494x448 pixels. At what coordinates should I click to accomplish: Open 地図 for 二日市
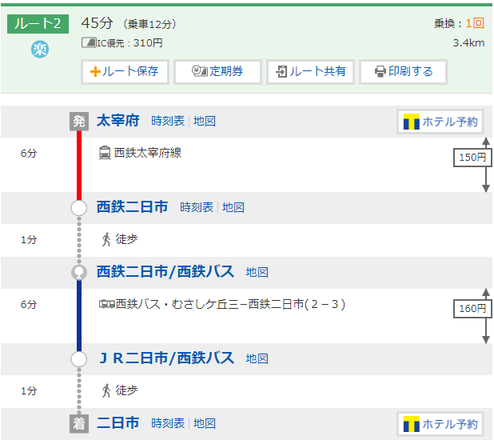pyautogui.click(x=205, y=423)
